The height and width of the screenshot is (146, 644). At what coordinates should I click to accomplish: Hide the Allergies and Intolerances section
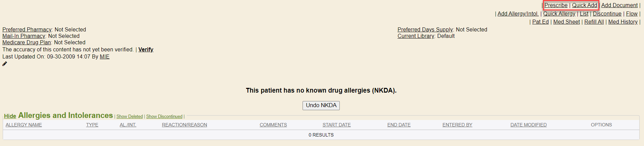click(x=10, y=116)
